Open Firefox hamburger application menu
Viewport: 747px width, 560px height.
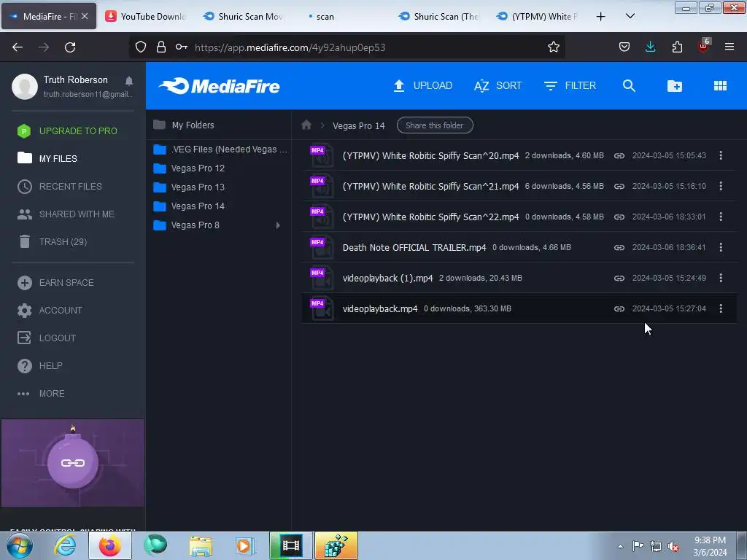click(729, 47)
